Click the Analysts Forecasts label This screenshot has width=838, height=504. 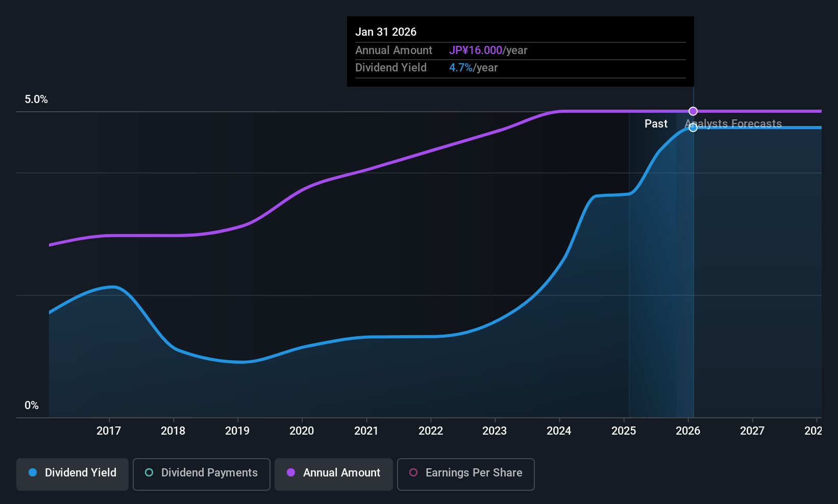pos(733,123)
